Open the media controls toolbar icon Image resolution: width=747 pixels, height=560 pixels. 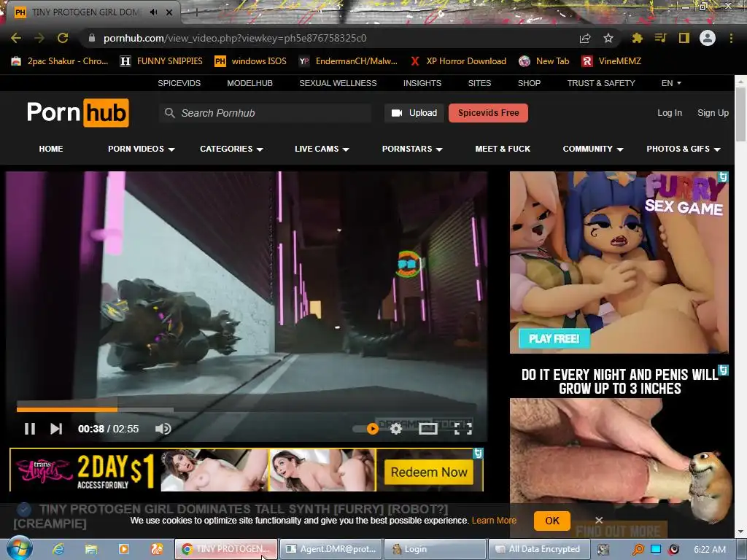coord(660,38)
